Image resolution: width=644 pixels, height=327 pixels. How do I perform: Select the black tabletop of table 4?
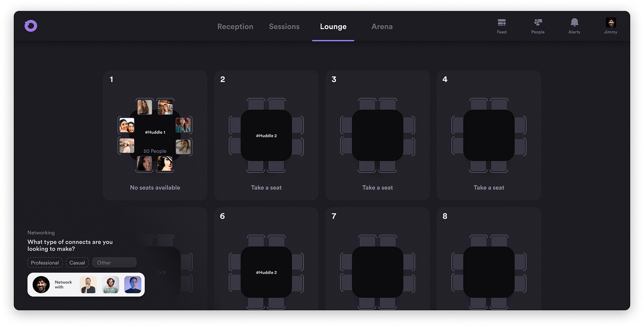[x=489, y=135]
